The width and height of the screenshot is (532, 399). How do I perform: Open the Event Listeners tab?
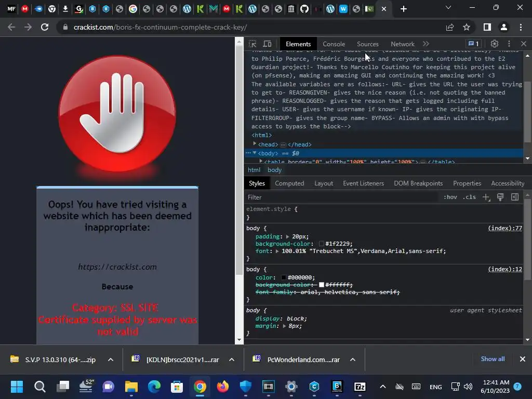click(363, 183)
